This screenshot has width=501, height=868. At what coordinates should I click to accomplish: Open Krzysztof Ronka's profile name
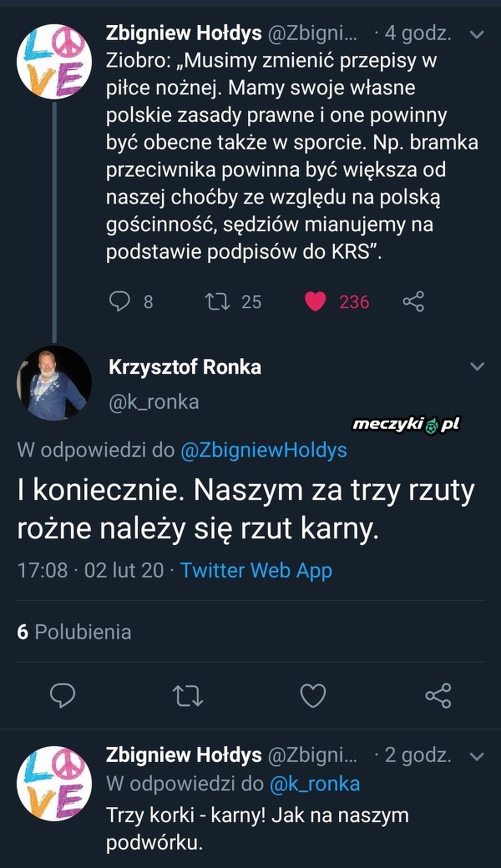(185, 366)
